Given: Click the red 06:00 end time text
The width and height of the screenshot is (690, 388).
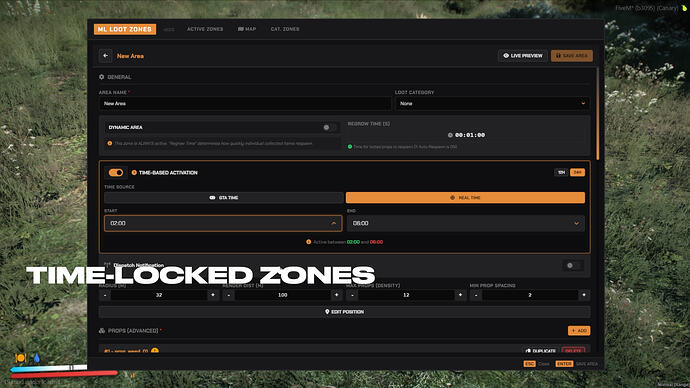Looking at the screenshot, I should click(376, 242).
